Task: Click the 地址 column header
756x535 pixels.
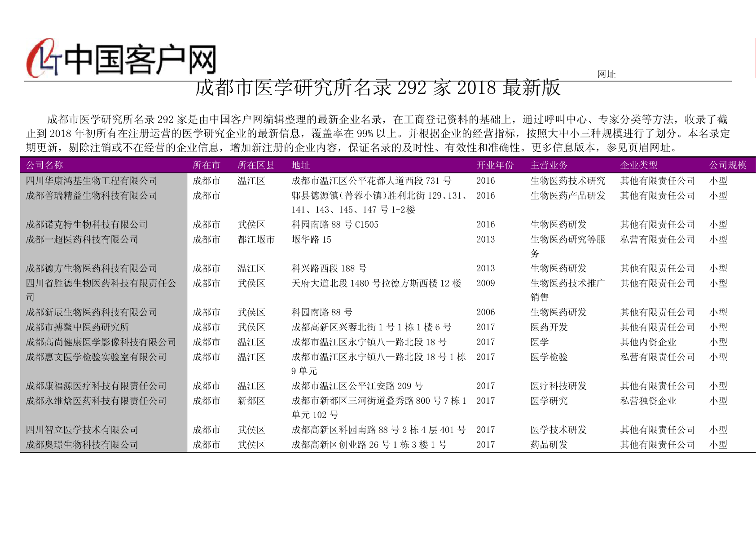Action: coord(301,165)
